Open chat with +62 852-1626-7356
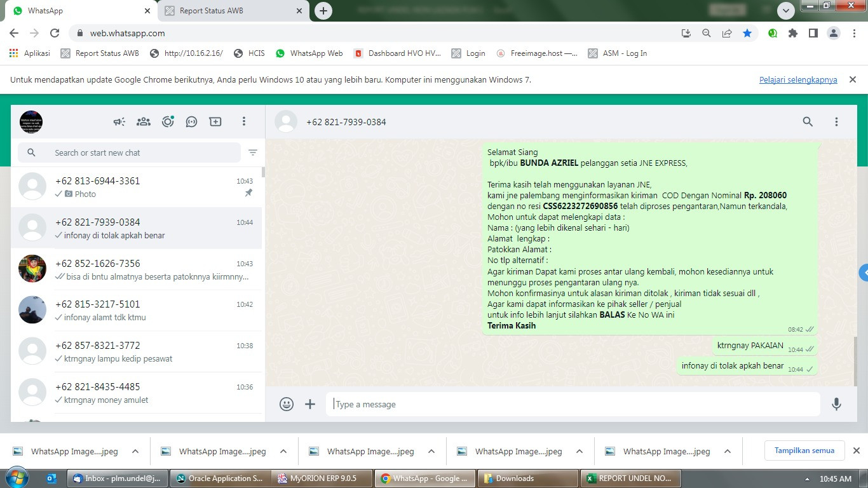The height and width of the screenshot is (488, 868). point(136,269)
